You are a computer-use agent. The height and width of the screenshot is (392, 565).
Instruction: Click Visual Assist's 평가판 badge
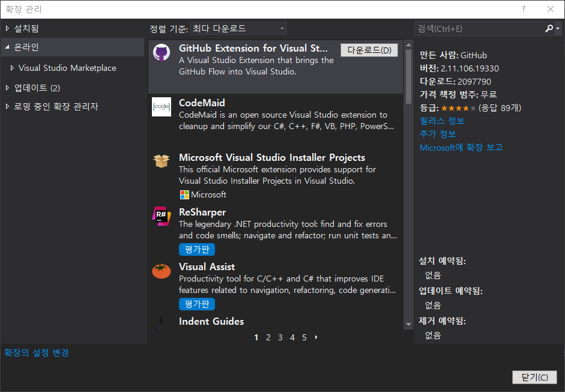(x=197, y=304)
